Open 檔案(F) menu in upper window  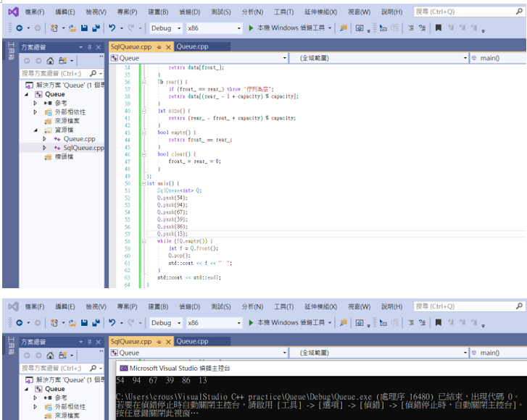click(x=35, y=12)
